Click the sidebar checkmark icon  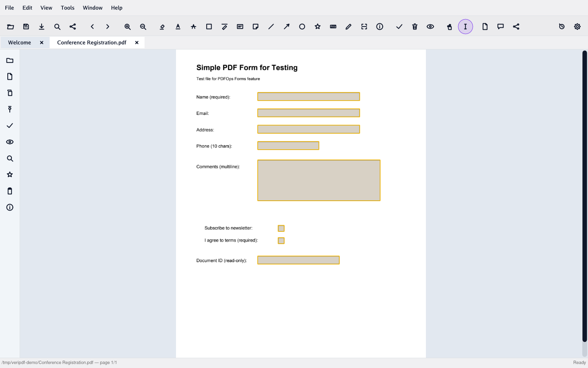tap(10, 126)
